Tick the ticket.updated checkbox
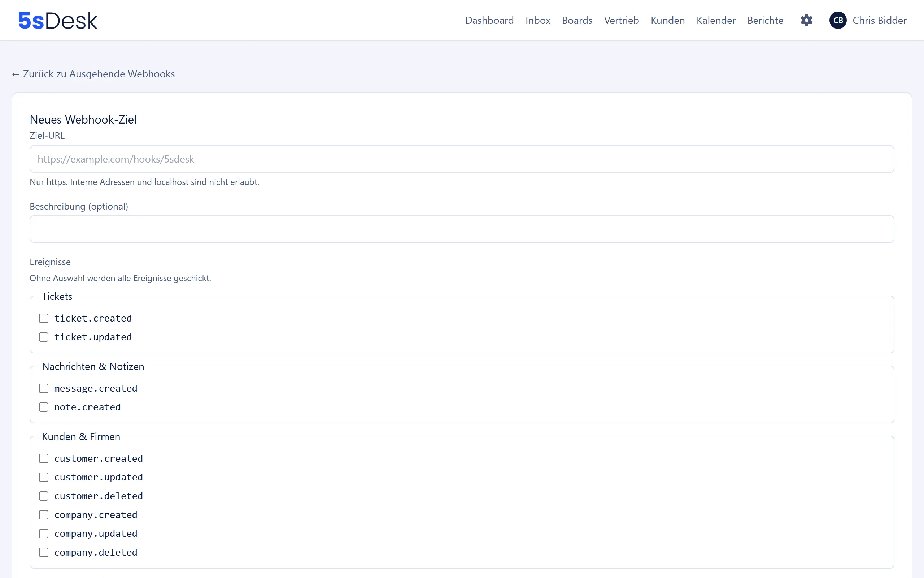This screenshot has width=924, height=578. [x=44, y=337]
